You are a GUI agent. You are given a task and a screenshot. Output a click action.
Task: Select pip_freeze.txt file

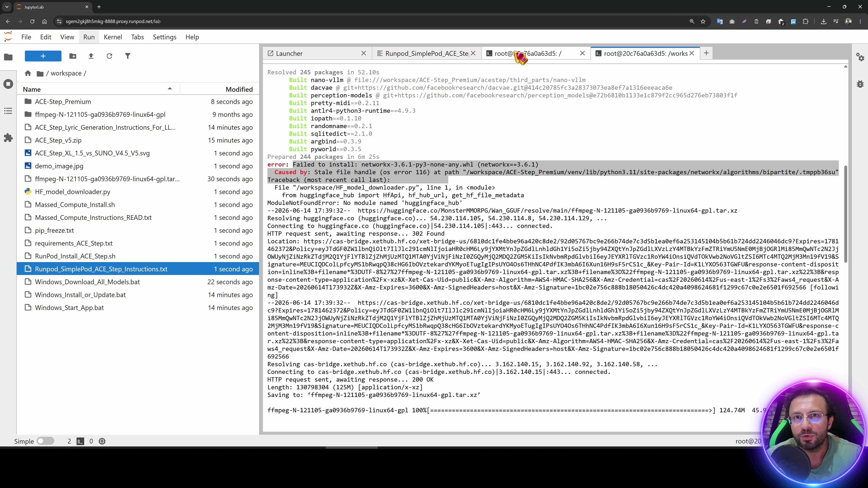tap(138, 230)
